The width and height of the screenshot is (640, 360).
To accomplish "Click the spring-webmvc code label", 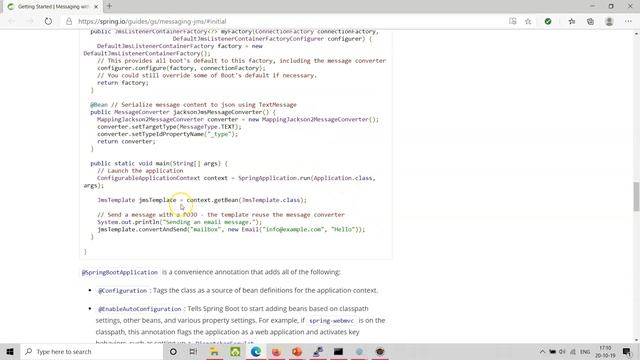I will click(331, 321).
